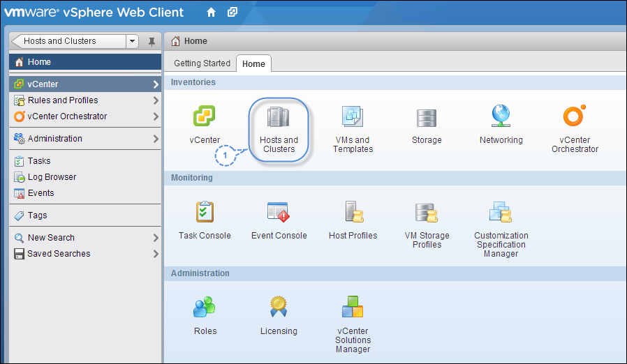Open vCenter in the navigator

(84, 84)
